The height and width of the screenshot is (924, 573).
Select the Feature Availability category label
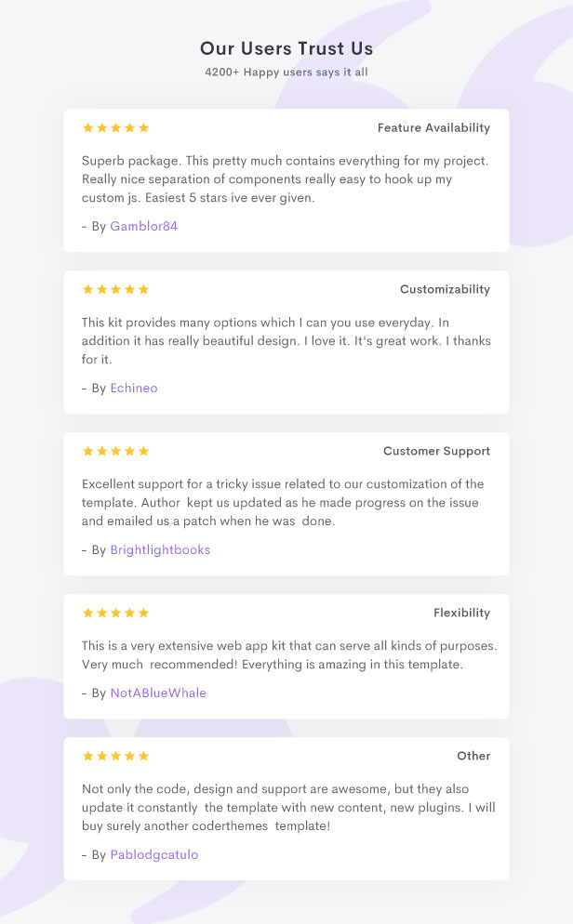click(433, 127)
